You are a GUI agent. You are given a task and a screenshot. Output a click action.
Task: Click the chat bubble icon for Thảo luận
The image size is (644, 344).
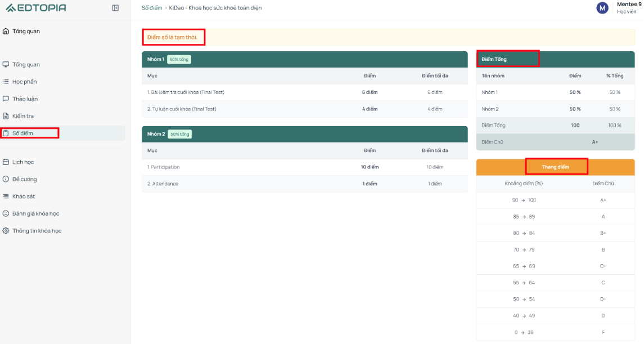point(6,99)
